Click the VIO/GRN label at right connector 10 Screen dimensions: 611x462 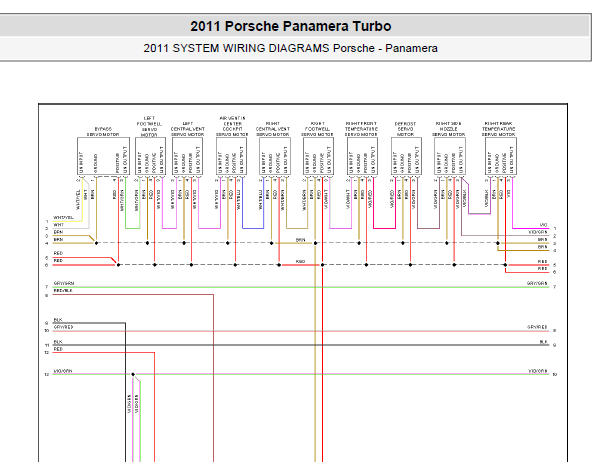point(538,371)
